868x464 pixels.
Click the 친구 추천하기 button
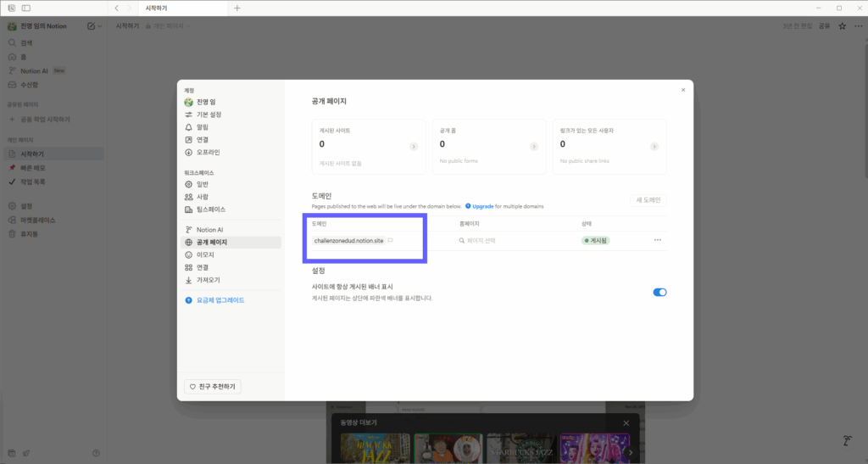coord(213,387)
